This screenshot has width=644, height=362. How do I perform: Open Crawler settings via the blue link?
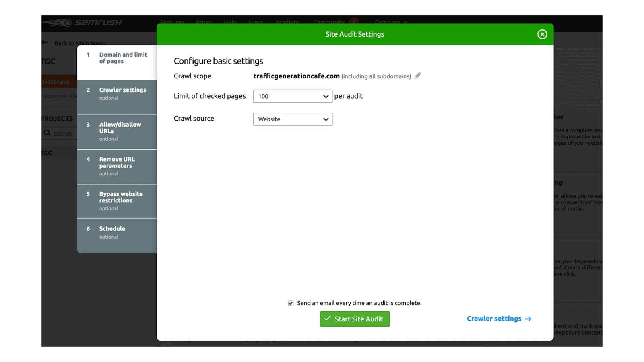tap(494, 319)
